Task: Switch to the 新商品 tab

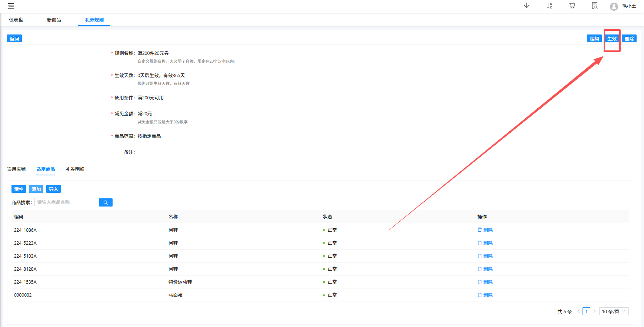Action: point(54,20)
